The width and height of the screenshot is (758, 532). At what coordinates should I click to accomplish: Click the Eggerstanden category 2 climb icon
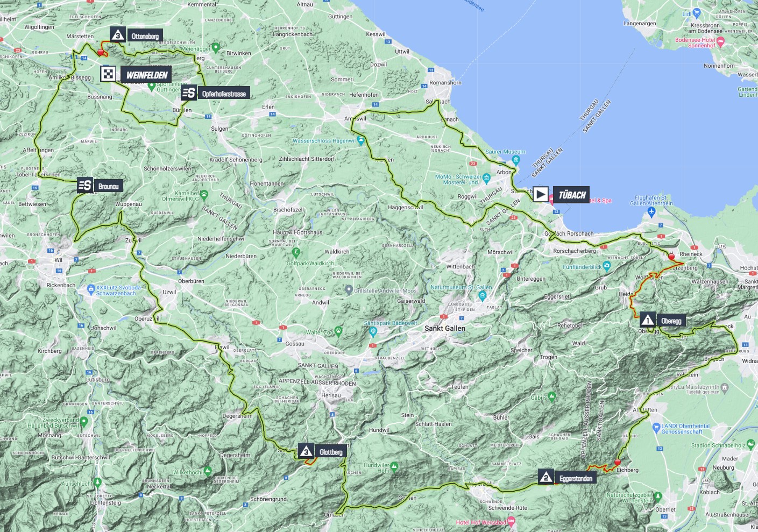click(x=546, y=477)
